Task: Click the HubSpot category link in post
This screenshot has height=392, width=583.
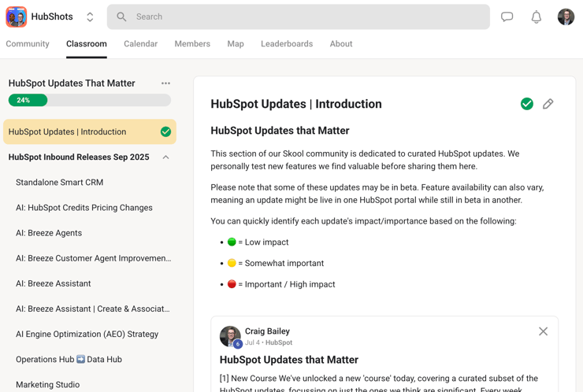Action: (x=279, y=343)
